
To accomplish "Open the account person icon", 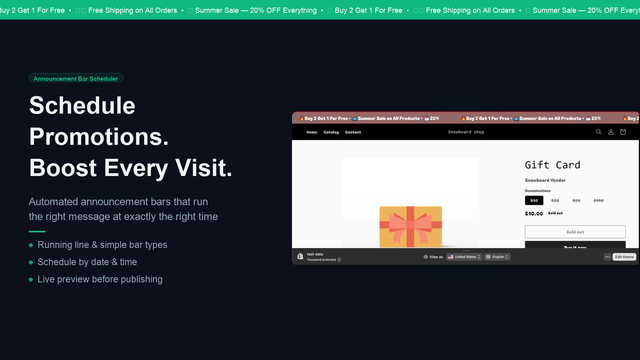I will [x=611, y=132].
